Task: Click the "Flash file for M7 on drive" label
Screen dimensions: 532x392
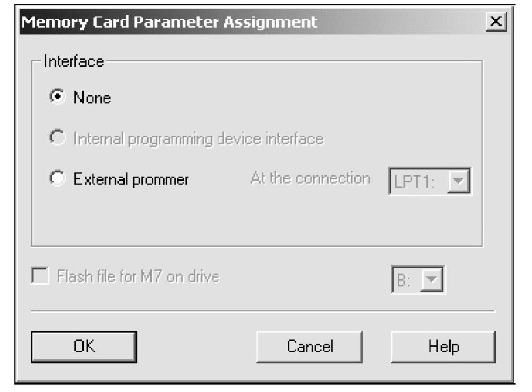Action: [138, 277]
